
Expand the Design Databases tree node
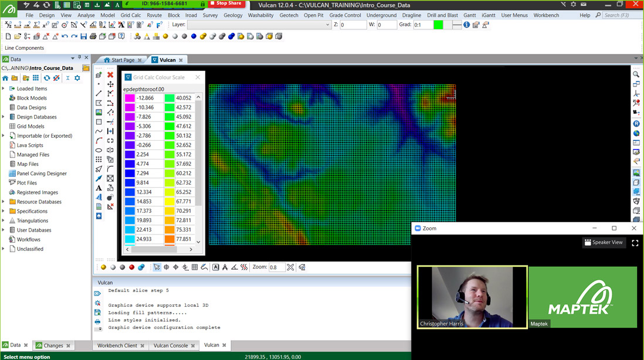coord(4,117)
